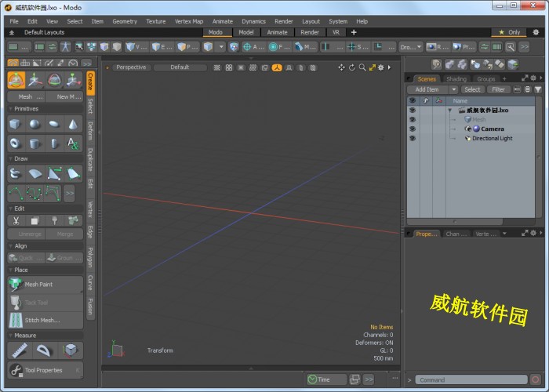Select the Torus primitive tool
Viewport: 549px width, 392px height.
pos(16,143)
